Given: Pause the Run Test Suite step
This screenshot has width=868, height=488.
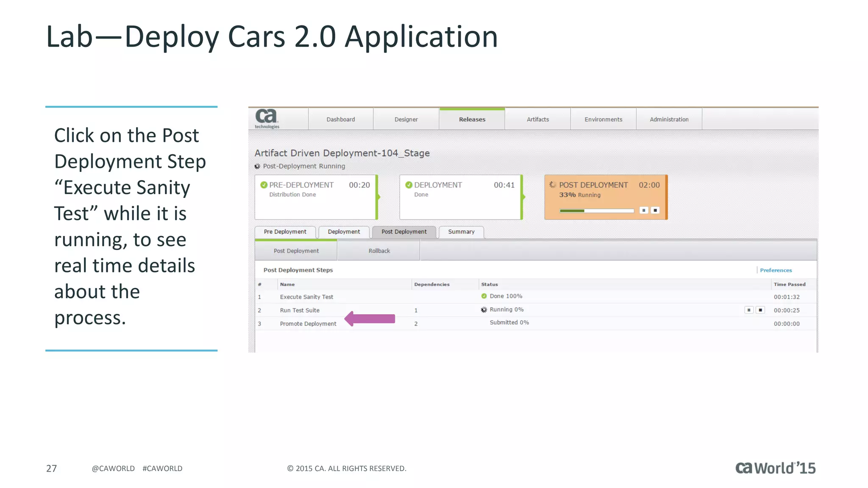Looking at the screenshot, I should pyautogui.click(x=749, y=310).
